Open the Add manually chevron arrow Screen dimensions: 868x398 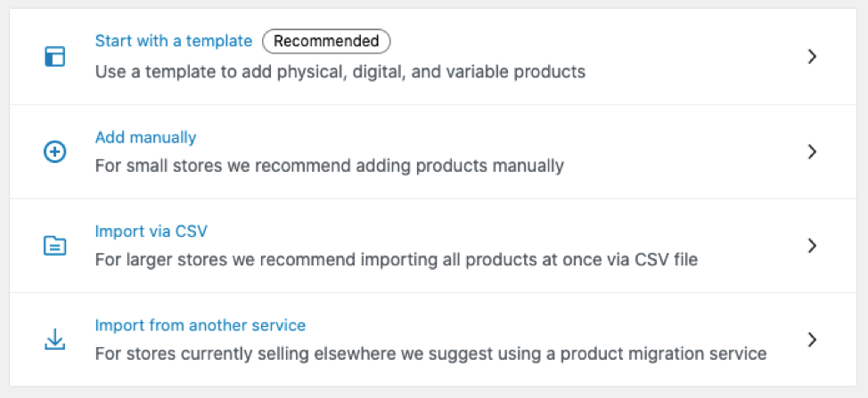(x=811, y=151)
